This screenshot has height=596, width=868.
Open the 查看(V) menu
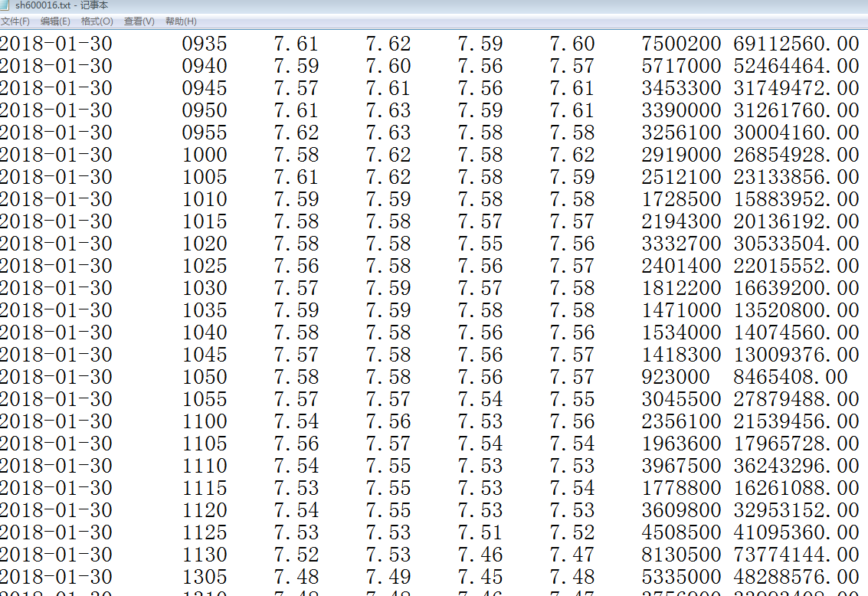coord(139,21)
